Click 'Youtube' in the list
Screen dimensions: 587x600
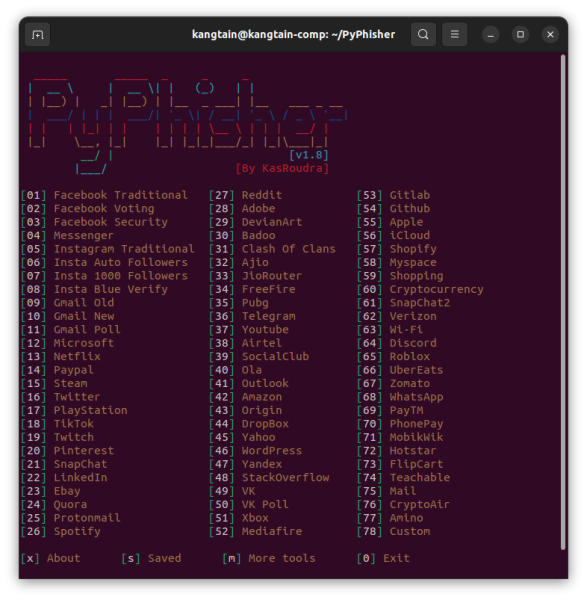click(265, 329)
